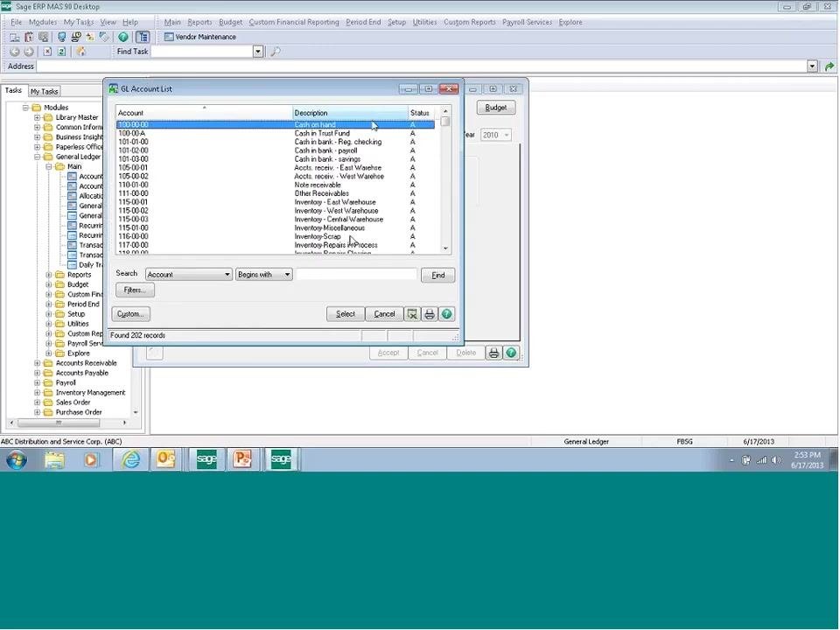Click the blue monitor icon in the toolbar

tap(61, 37)
